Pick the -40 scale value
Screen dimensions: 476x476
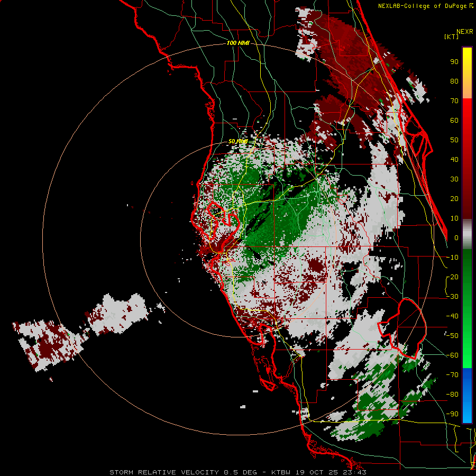pos(452,316)
